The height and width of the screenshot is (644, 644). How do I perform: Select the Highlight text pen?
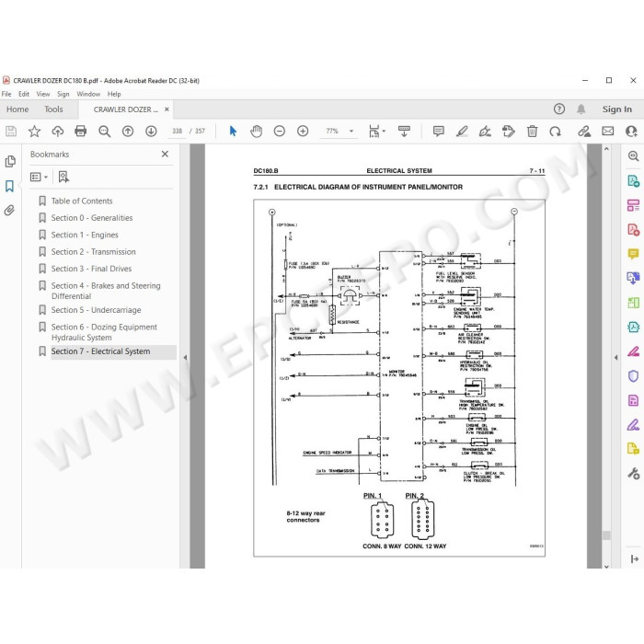(x=462, y=131)
